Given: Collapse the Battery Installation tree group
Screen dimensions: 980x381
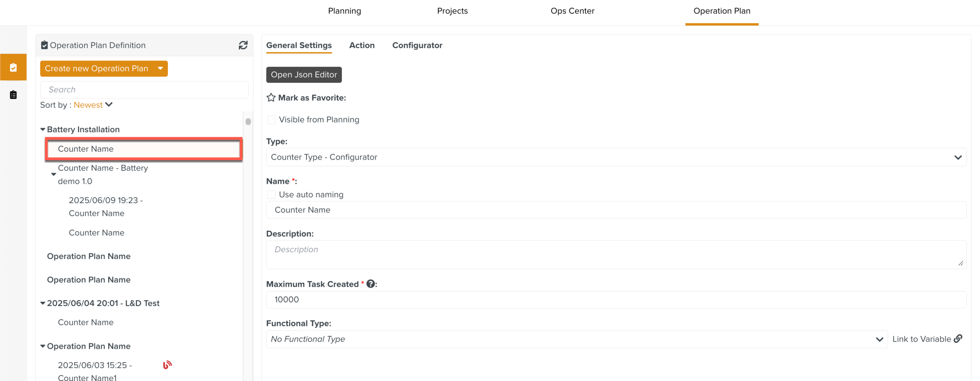Looking at the screenshot, I should click(43, 129).
